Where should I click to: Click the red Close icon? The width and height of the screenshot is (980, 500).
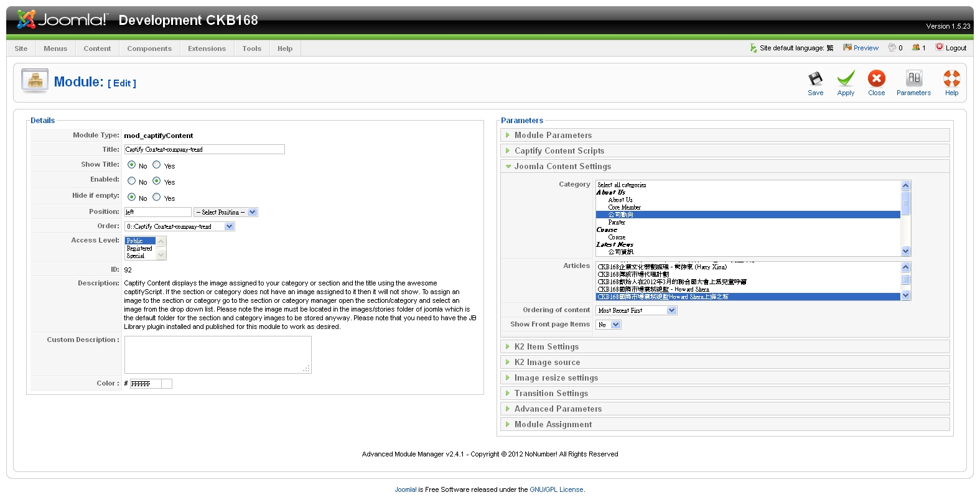click(x=876, y=78)
